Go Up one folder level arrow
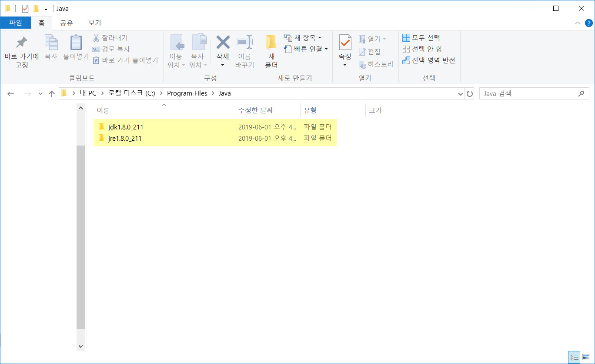595x364 pixels. click(x=52, y=93)
